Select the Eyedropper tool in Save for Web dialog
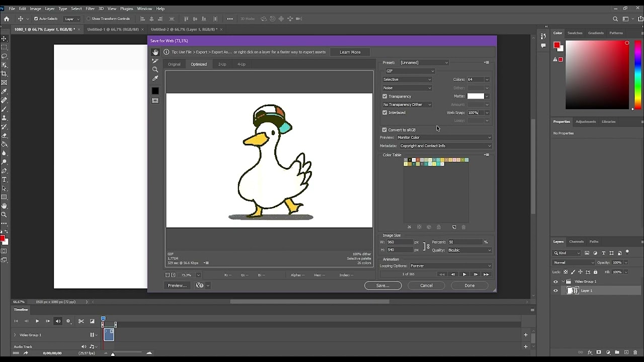The width and height of the screenshot is (644, 362). click(x=155, y=78)
